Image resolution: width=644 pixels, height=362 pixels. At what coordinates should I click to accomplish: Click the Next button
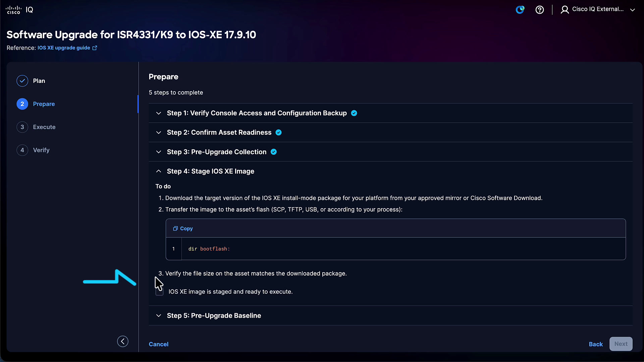(621, 344)
